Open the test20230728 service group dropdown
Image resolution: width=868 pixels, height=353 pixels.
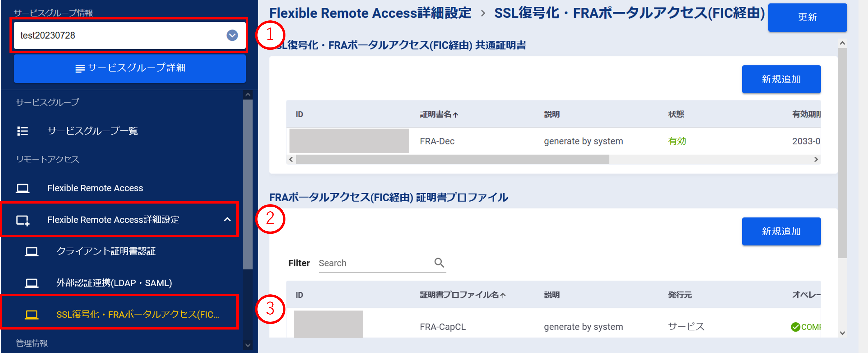coord(232,35)
